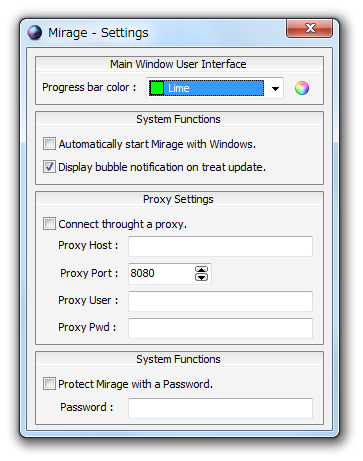Open the rainbow color picker icon
The image size is (363, 461).
[302, 88]
